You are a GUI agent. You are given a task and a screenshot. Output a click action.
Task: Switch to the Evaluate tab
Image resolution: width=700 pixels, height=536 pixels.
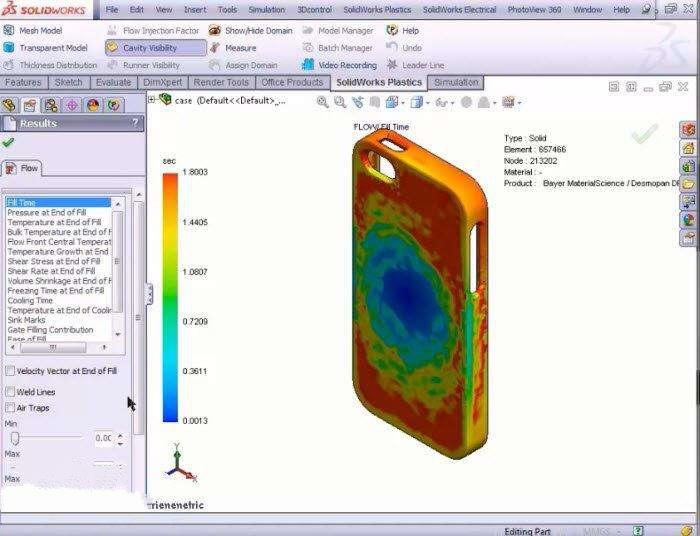113,83
